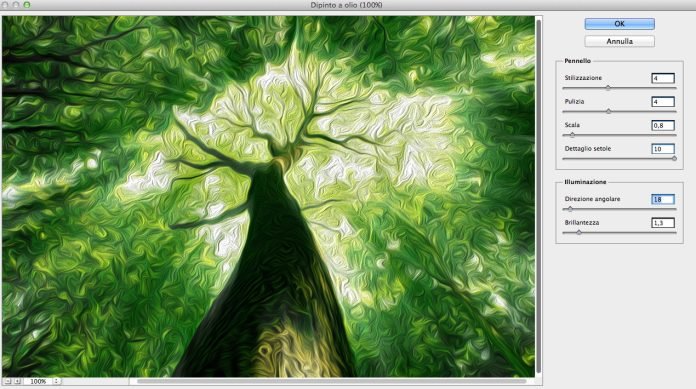Click the green window zoom button

click(27, 5)
